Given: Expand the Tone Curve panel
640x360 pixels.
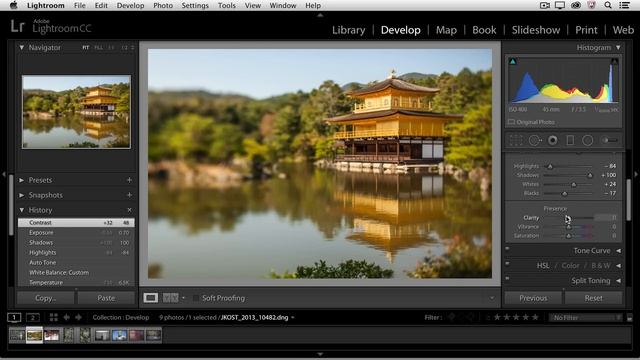Looking at the screenshot, I should click(x=618, y=251).
